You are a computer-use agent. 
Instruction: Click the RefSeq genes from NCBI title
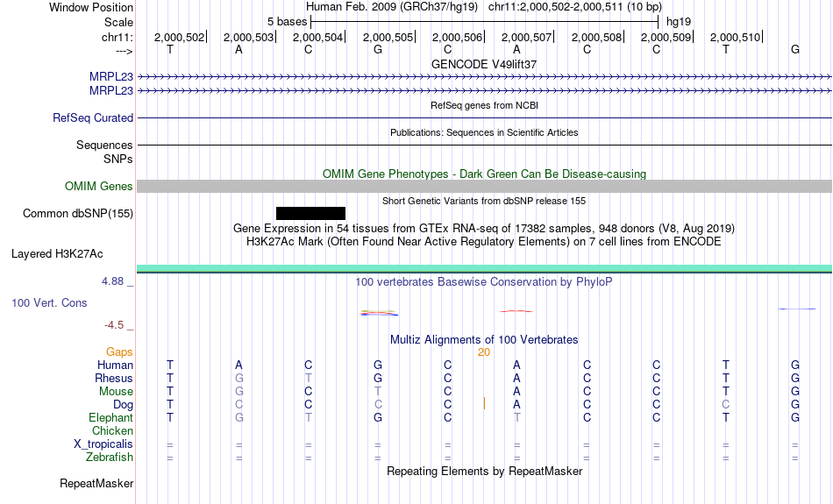[484, 105]
